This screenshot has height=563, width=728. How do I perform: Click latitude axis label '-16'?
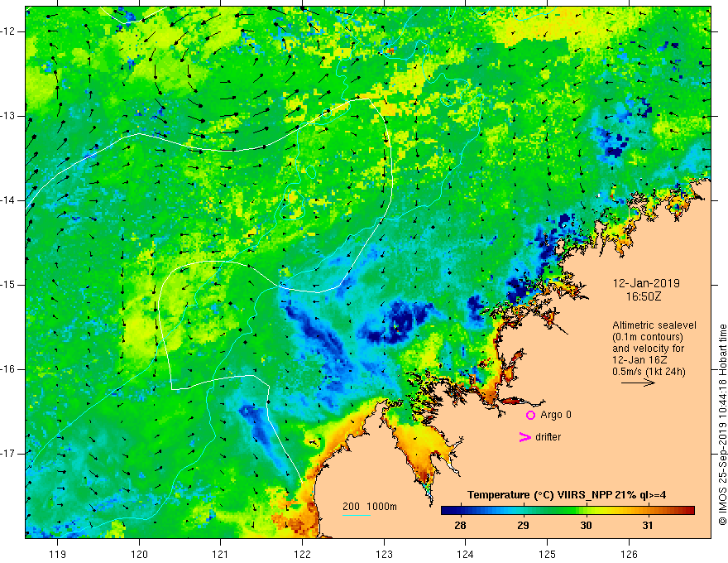click(x=8, y=369)
